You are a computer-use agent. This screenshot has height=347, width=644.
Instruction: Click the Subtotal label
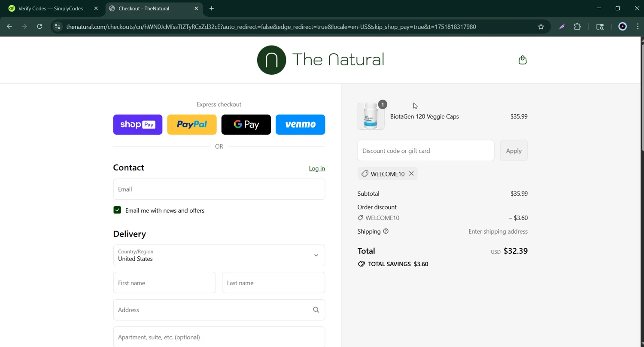368,194
